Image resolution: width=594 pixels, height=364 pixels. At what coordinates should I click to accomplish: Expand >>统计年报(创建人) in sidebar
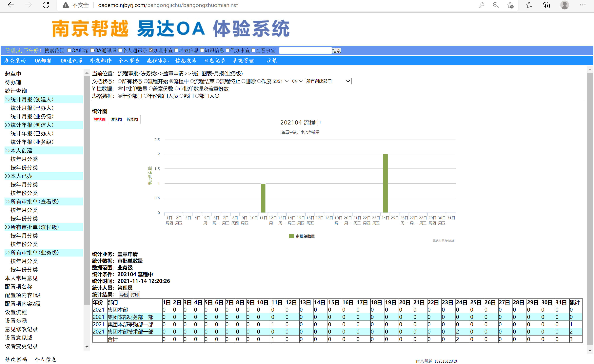(x=44, y=125)
